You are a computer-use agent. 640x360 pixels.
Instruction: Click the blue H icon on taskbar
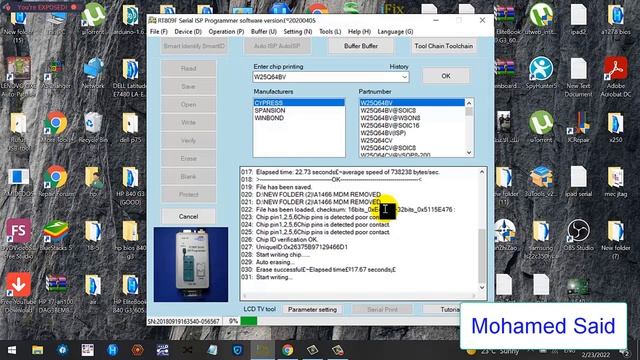[x=113, y=350]
